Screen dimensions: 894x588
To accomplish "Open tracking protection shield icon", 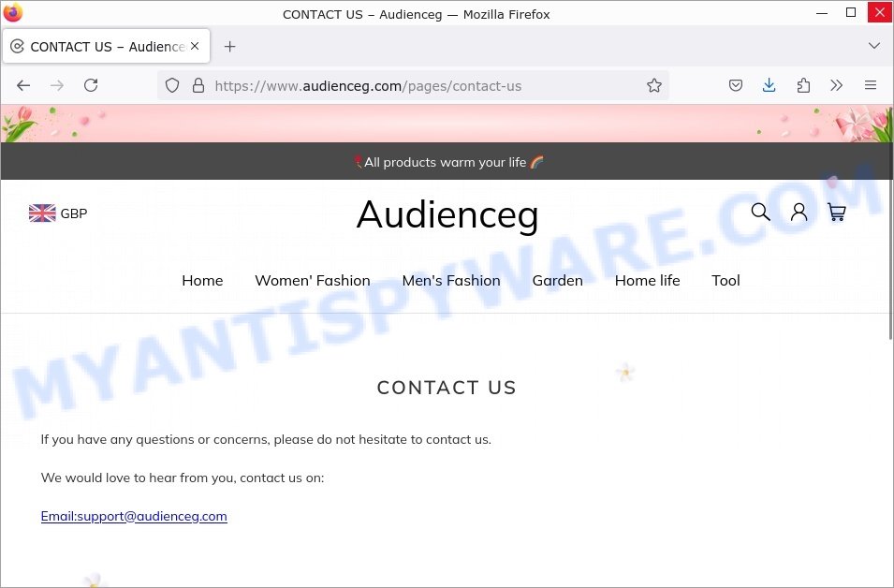I will [x=172, y=85].
